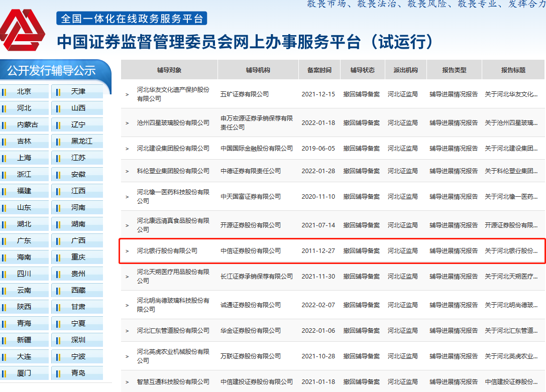This screenshot has height=392, width=546.
Task: Click 公开发行辅导公示 sidebar heading
Action: 51,71
